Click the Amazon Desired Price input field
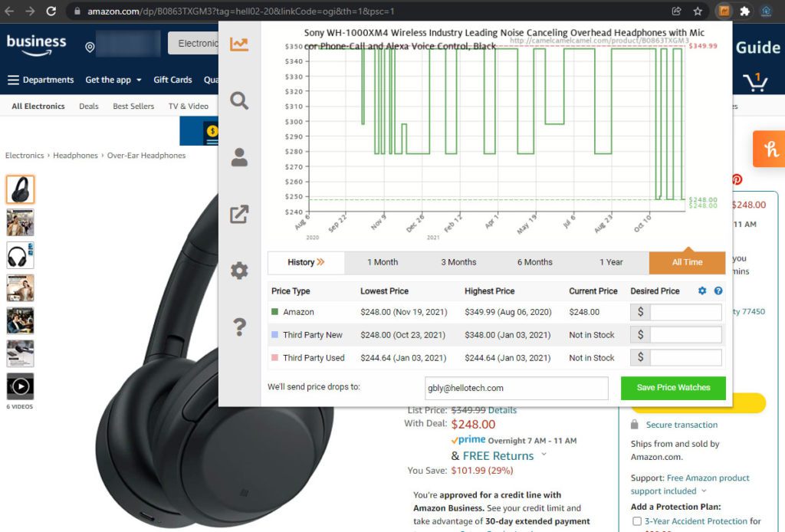 [x=685, y=312]
